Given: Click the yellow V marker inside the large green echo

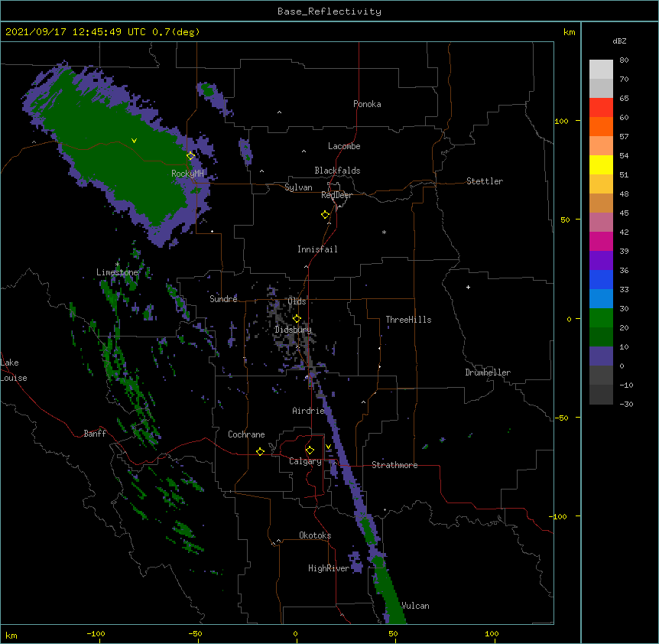Looking at the screenshot, I should pos(134,141).
